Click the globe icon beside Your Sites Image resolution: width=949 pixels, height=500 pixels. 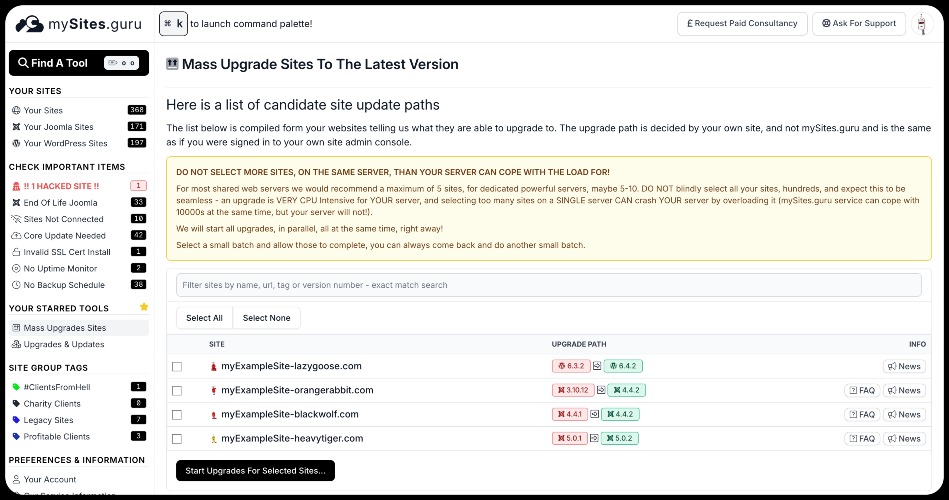pos(16,110)
